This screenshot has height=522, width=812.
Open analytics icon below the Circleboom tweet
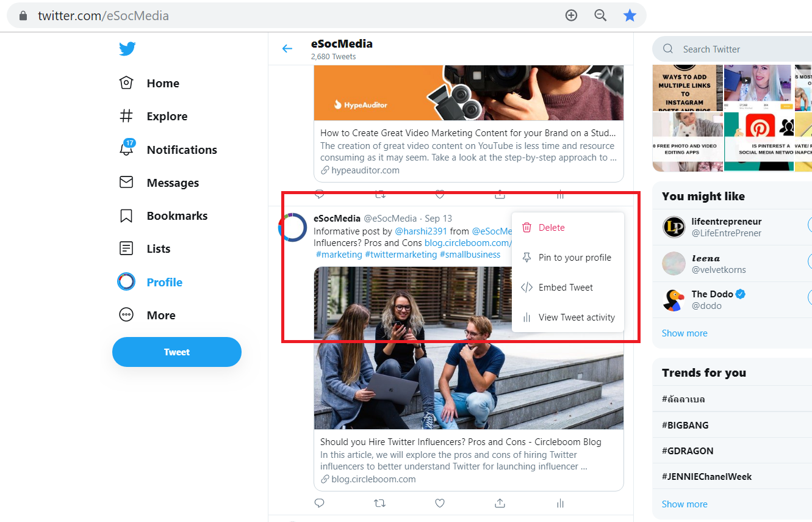point(560,503)
